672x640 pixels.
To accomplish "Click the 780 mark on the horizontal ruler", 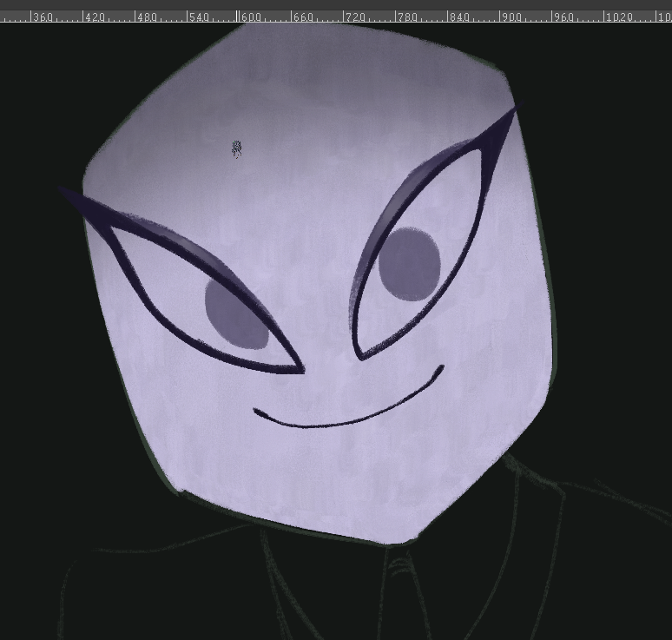I will (407, 17).
